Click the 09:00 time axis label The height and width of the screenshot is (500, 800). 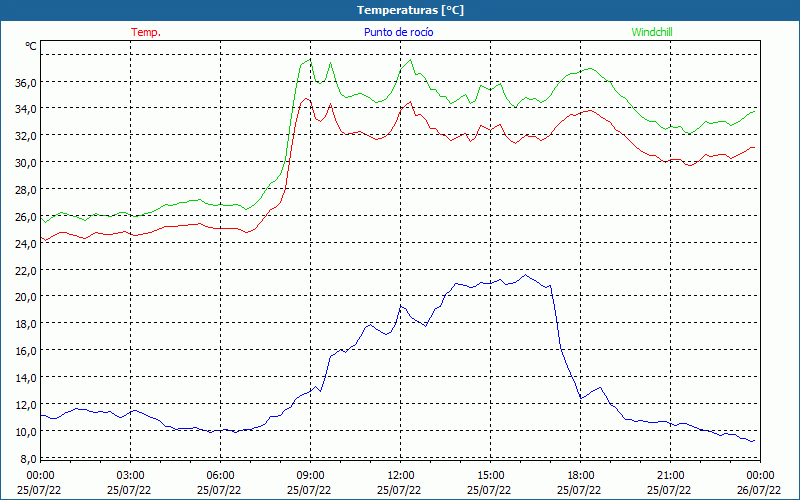coord(310,475)
